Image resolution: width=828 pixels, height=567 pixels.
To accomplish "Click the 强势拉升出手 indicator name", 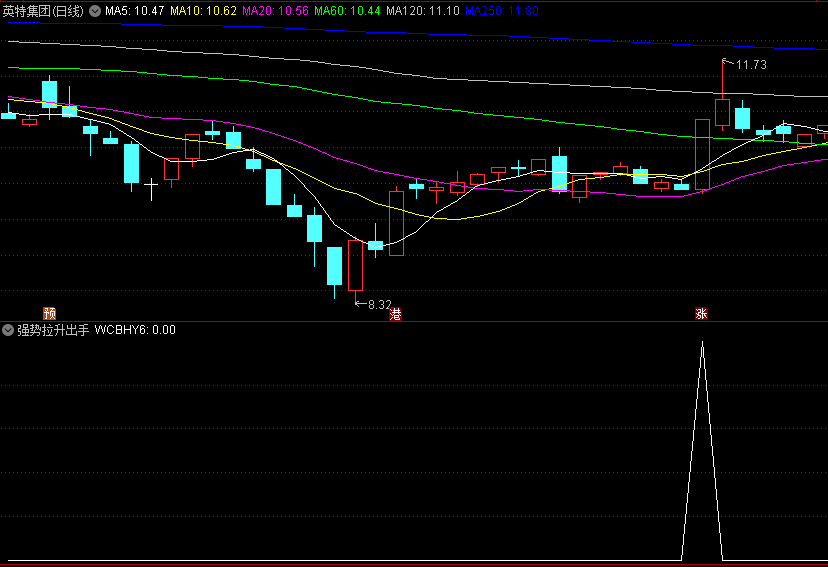I will click(x=53, y=330).
